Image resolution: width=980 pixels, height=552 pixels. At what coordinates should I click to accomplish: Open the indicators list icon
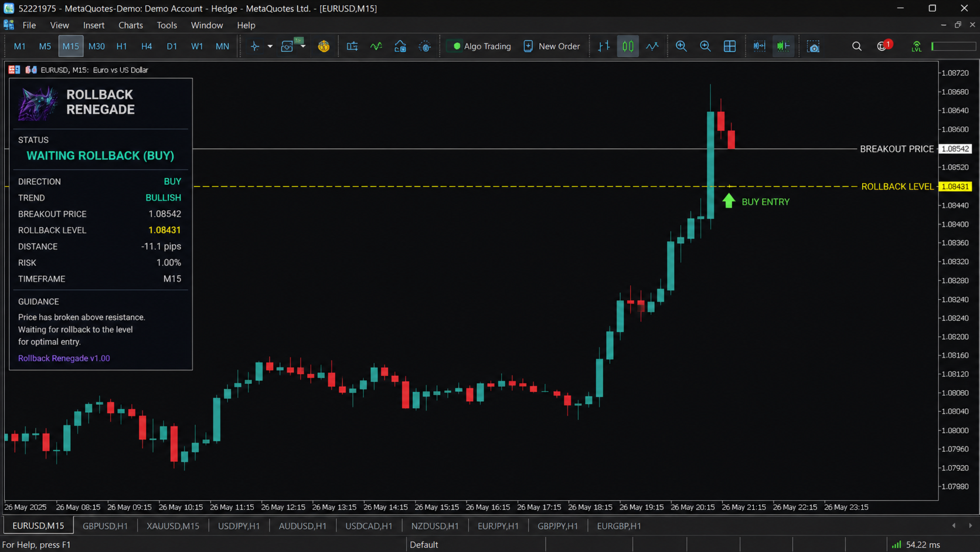(x=376, y=46)
